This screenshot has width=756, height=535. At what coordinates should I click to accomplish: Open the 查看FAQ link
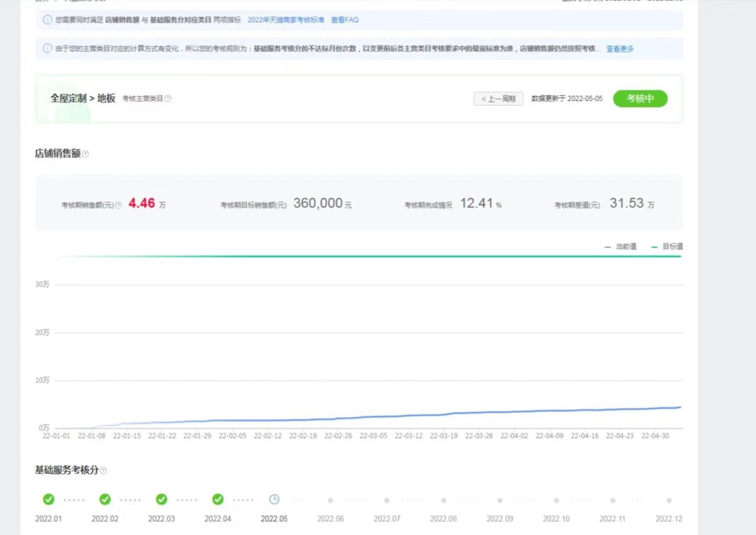click(345, 20)
